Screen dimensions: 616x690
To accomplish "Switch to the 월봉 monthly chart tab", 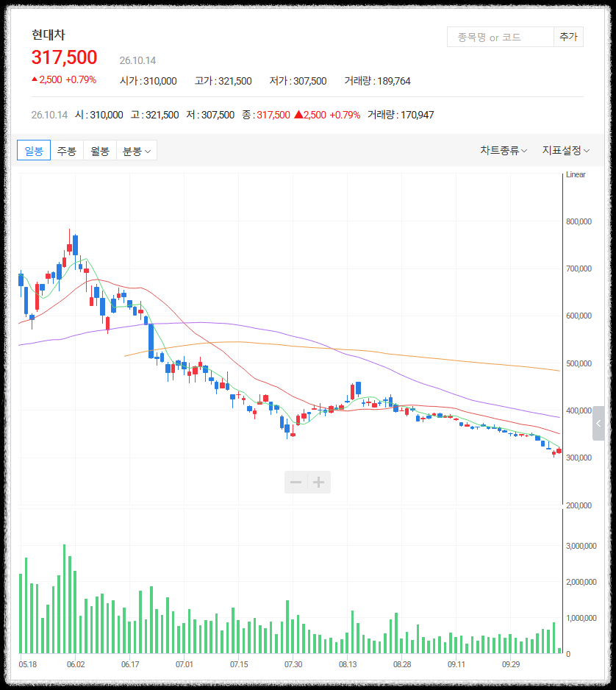I will click(100, 151).
